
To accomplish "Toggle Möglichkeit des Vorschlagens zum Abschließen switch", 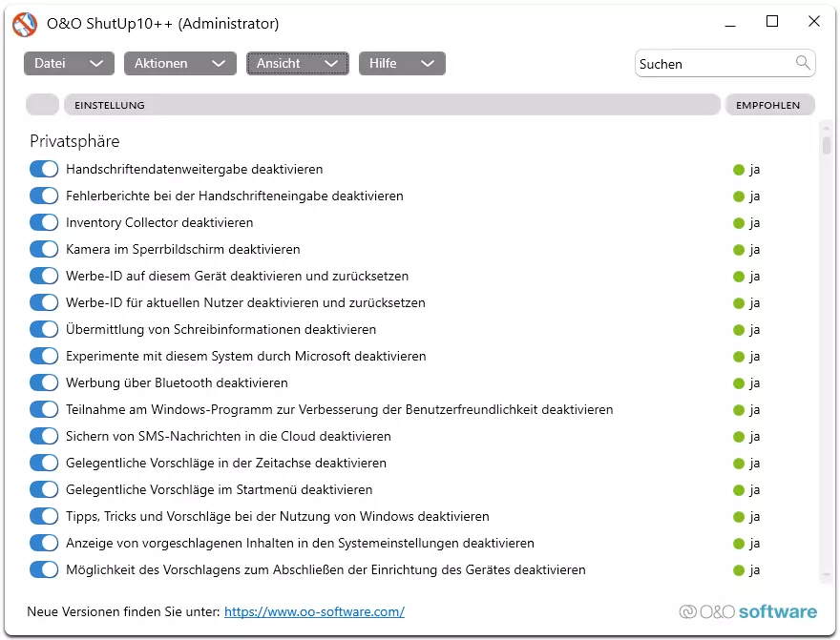I will [44, 570].
